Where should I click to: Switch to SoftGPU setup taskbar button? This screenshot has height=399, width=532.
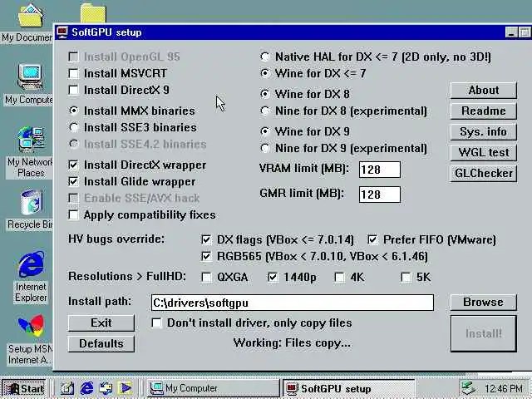tap(348, 388)
